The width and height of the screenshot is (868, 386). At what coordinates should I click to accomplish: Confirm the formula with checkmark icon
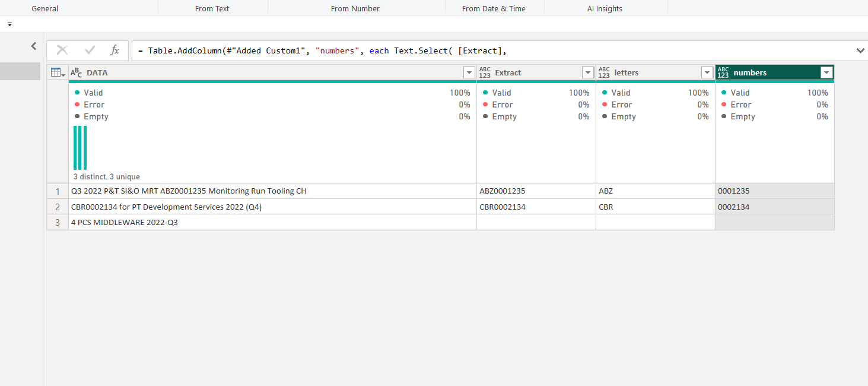[x=90, y=50]
